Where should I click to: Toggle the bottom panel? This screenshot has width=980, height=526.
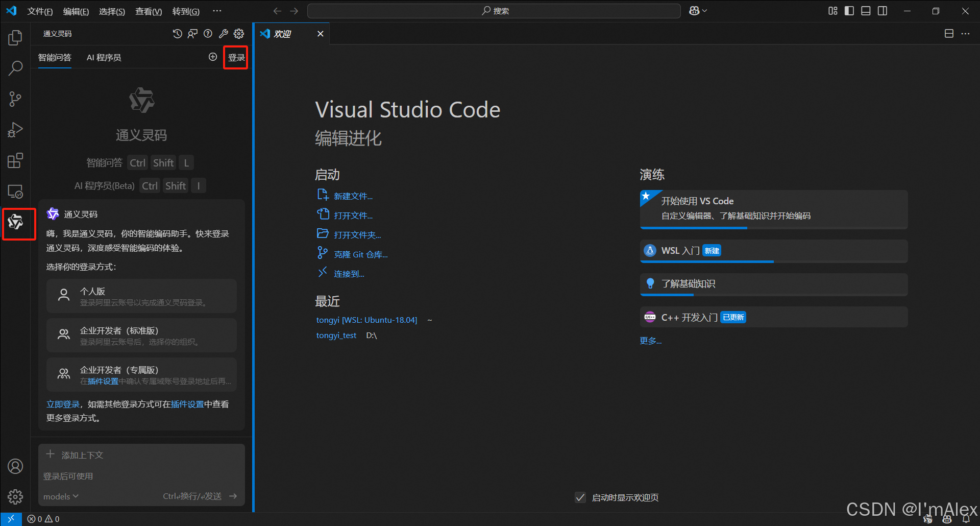point(866,11)
